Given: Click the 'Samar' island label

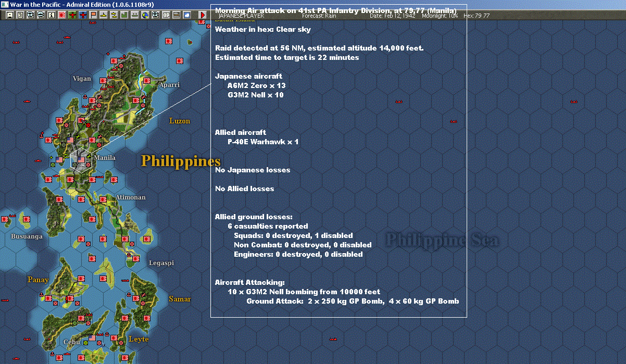Looking at the screenshot, I should pyautogui.click(x=180, y=299).
